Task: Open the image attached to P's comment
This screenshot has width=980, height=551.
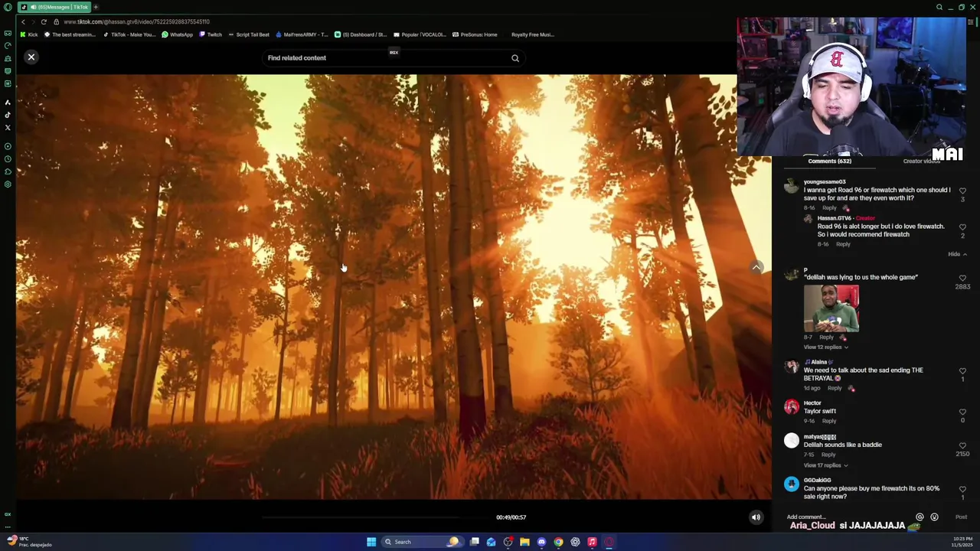Action: pyautogui.click(x=831, y=309)
